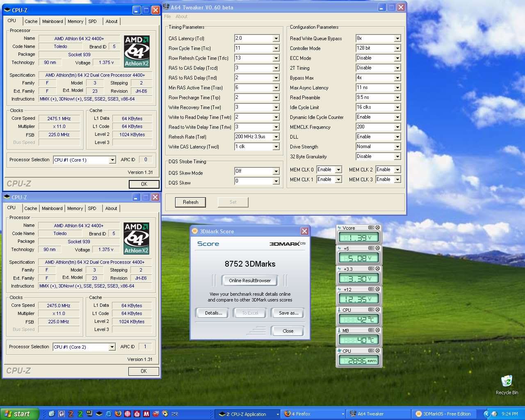Click the red M icon in quick launch

146,414
